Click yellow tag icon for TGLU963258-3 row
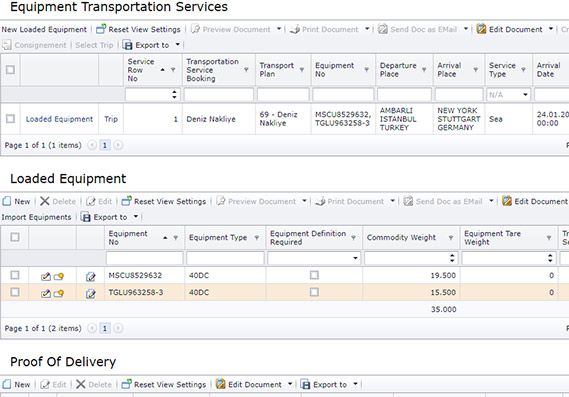The image size is (569, 397). 59,294
